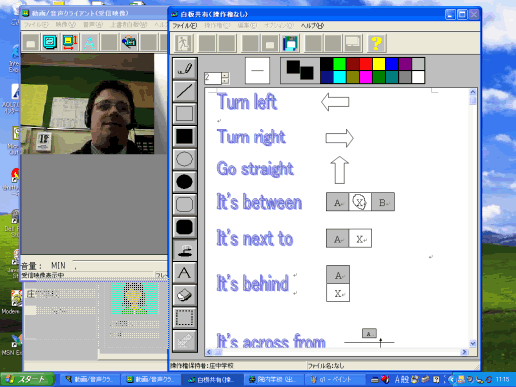The height and width of the screenshot is (387, 516).
Task: Open the ファイル menu in whiteboard window
Action: point(185,25)
